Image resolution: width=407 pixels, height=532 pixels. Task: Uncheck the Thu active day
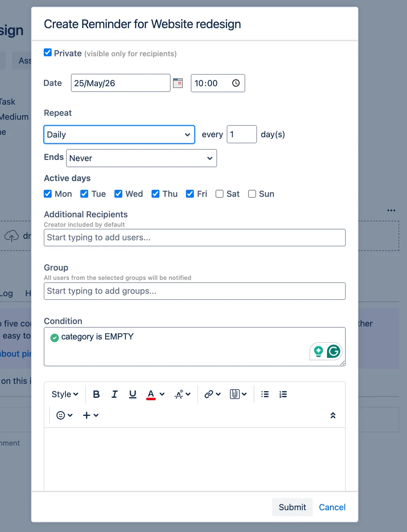coord(155,194)
